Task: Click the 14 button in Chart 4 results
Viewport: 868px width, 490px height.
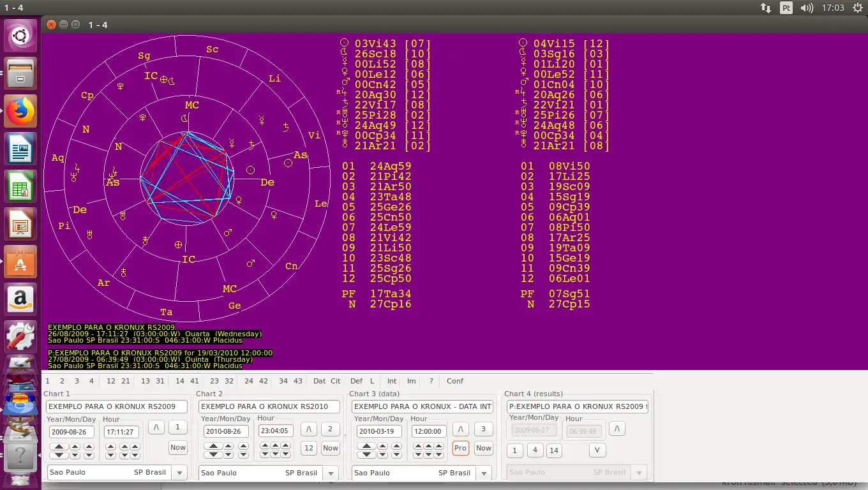Action: [x=554, y=450]
